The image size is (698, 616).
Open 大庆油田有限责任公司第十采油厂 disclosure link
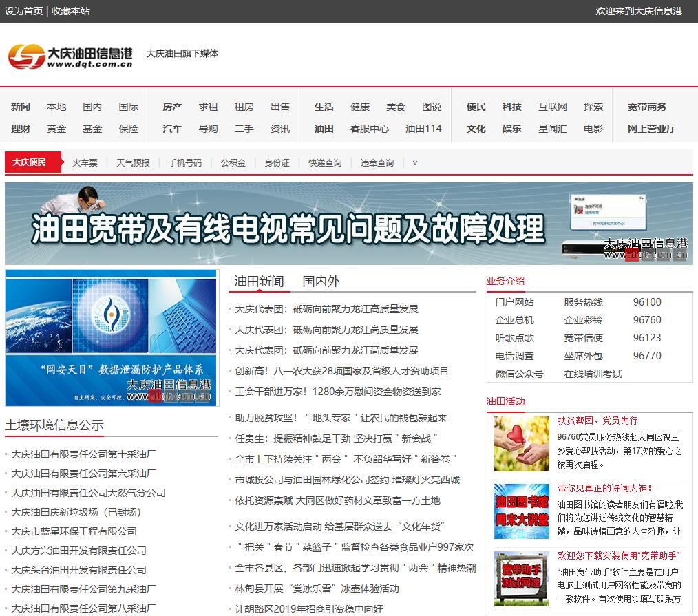(x=83, y=454)
